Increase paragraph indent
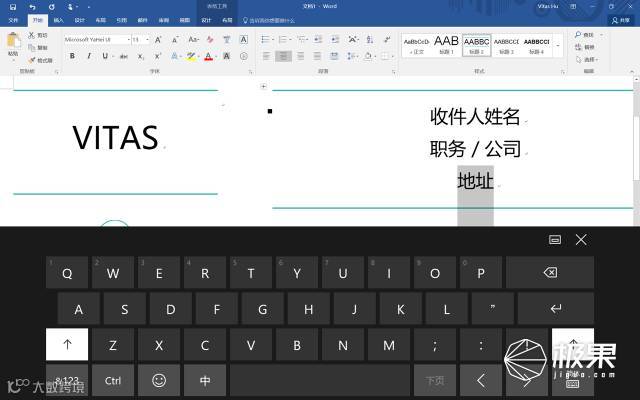This screenshot has width=640, height=400. click(335, 39)
